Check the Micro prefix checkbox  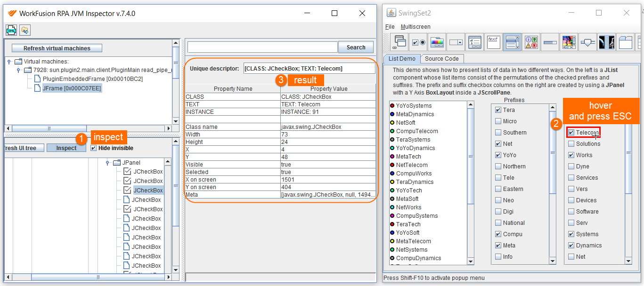click(498, 121)
